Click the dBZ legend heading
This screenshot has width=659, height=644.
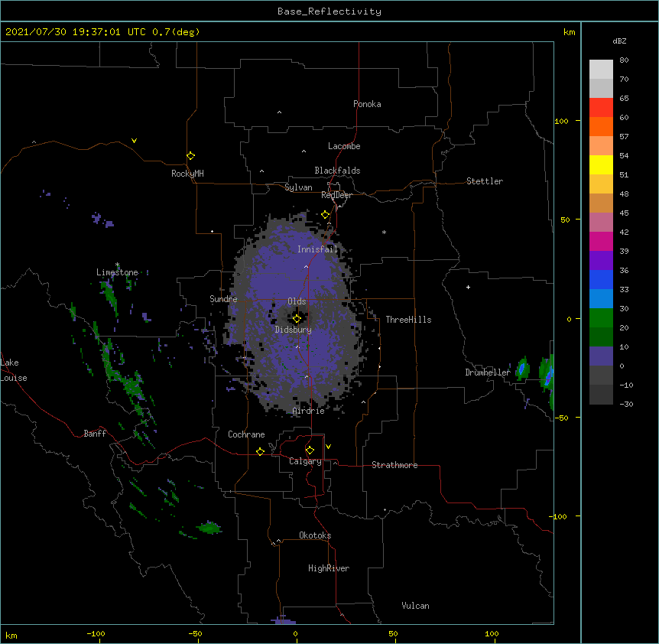pyautogui.click(x=619, y=41)
